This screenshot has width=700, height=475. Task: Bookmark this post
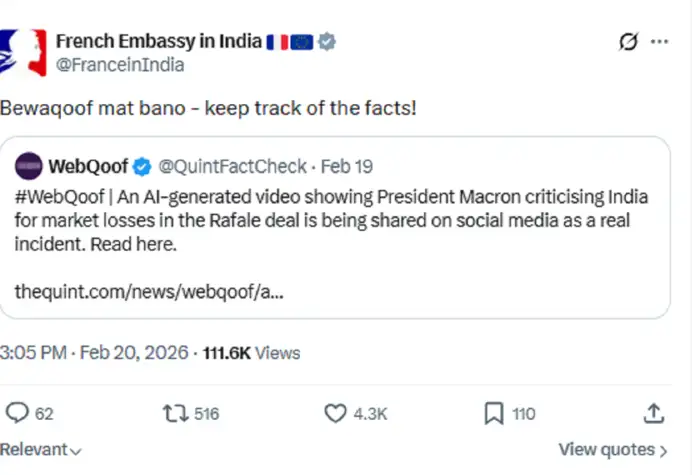coord(493,413)
